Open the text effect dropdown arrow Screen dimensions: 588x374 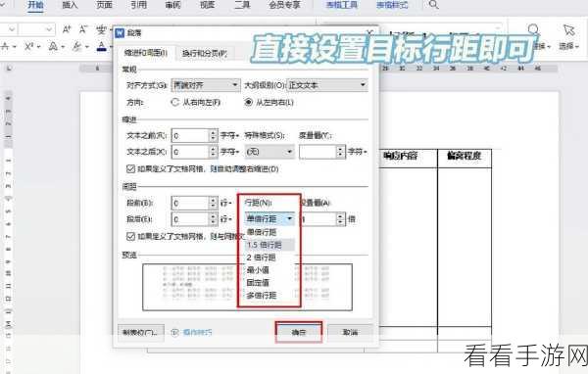pos(63,47)
